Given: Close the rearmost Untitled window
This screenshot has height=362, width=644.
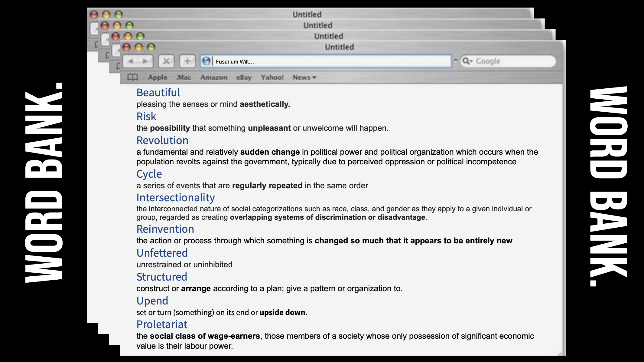Looking at the screenshot, I should [x=94, y=15].
